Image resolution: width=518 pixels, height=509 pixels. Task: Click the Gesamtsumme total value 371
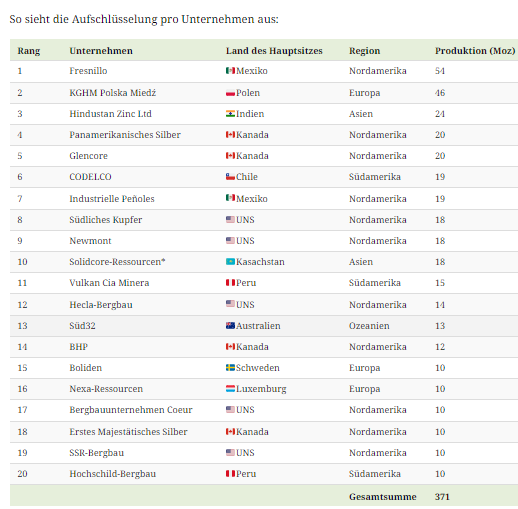pos(442,497)
